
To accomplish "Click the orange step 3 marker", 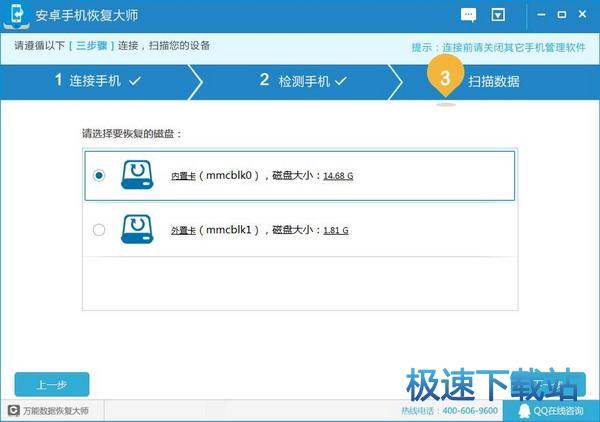I will (445, 76).
